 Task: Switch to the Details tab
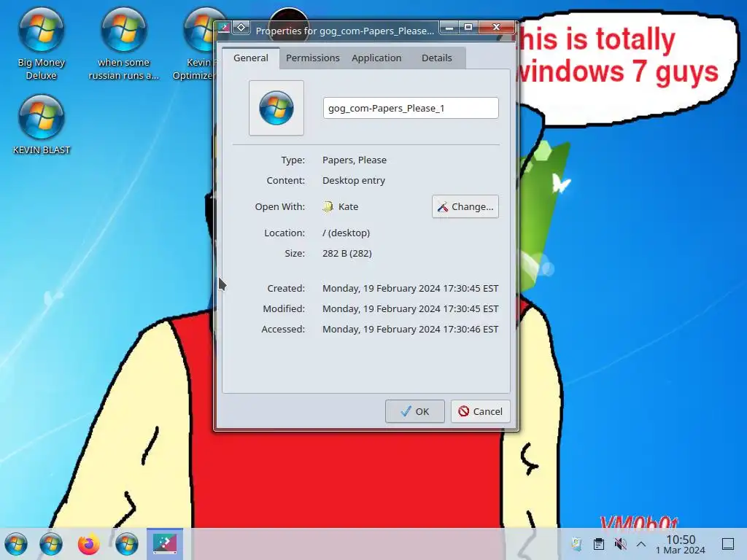pos(436,58)
